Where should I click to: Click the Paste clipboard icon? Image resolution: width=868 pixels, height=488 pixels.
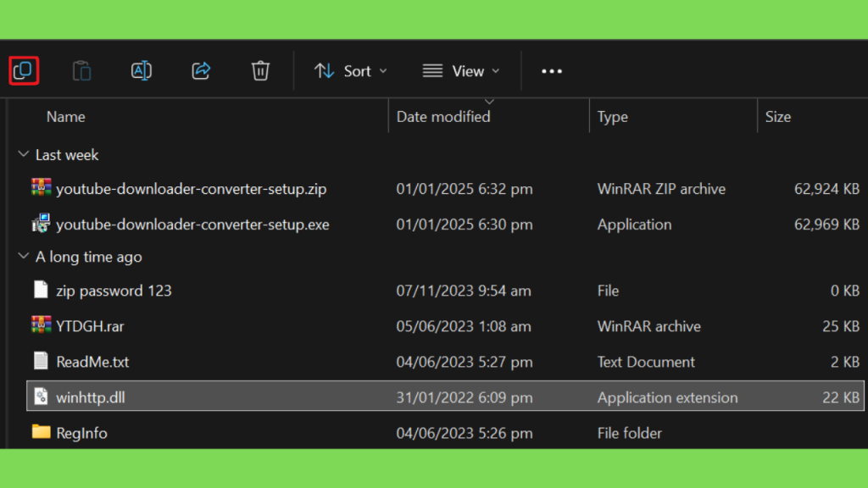[82, 71]
